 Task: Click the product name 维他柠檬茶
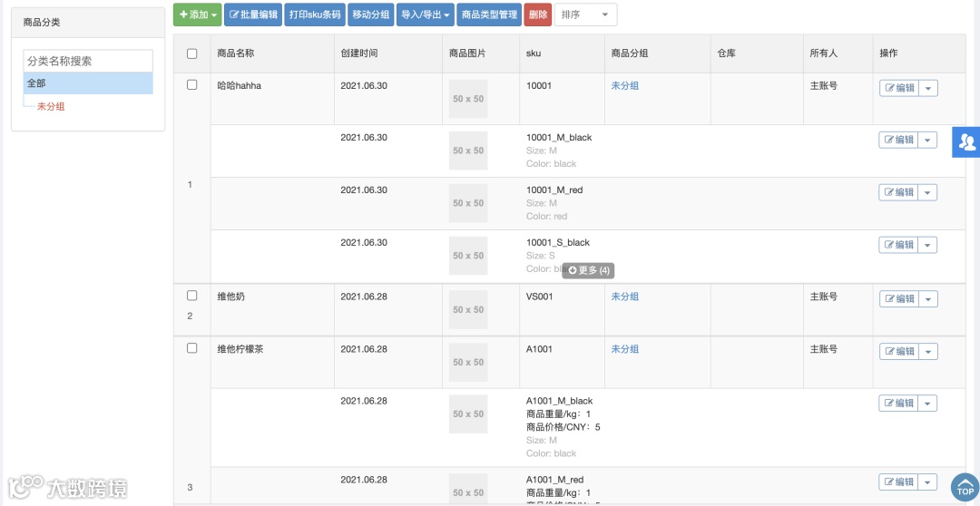click(240, 349)
